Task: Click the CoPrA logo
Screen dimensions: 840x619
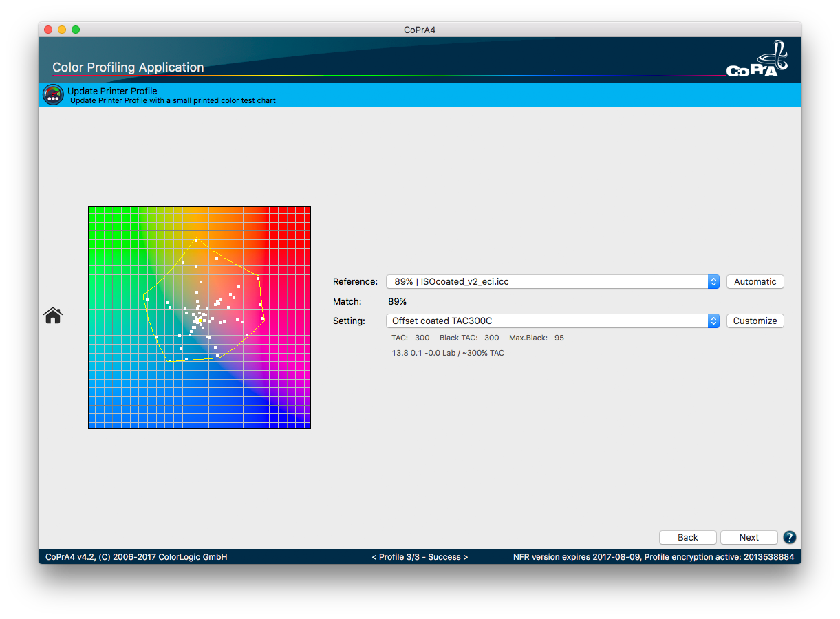Action: tap(757, 59)
